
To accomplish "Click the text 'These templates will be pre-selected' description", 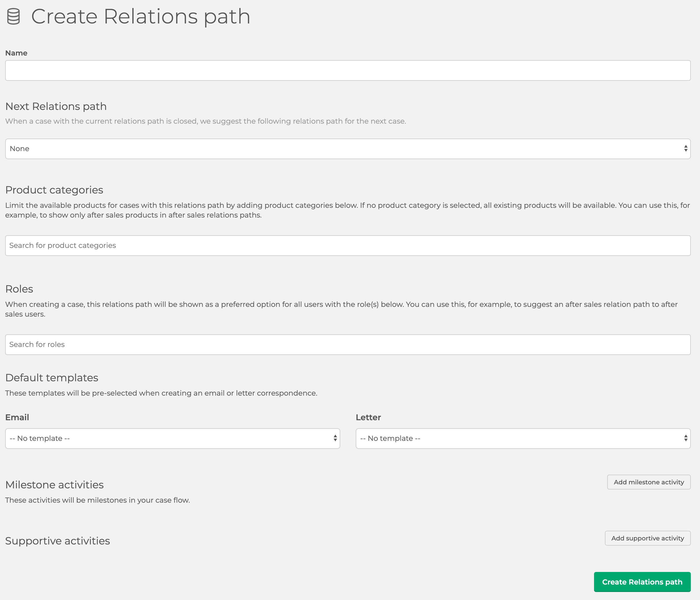I will click(161, 393).
